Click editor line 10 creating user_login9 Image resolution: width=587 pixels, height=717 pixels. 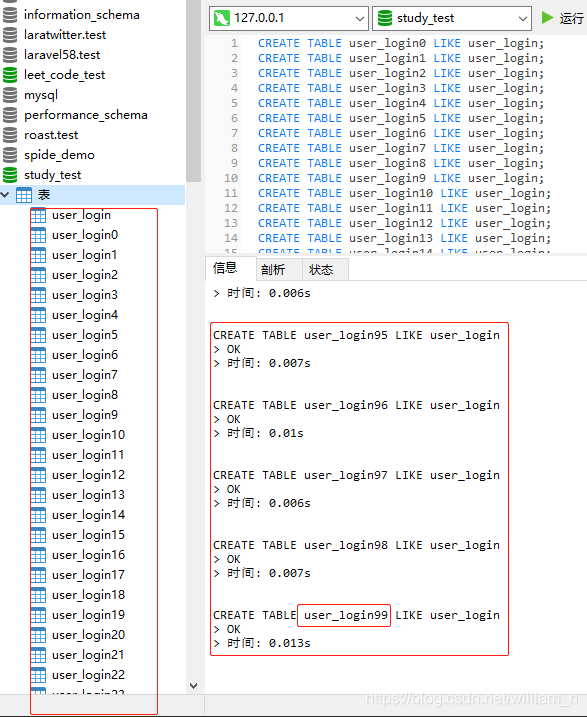(x=401, y=178)
